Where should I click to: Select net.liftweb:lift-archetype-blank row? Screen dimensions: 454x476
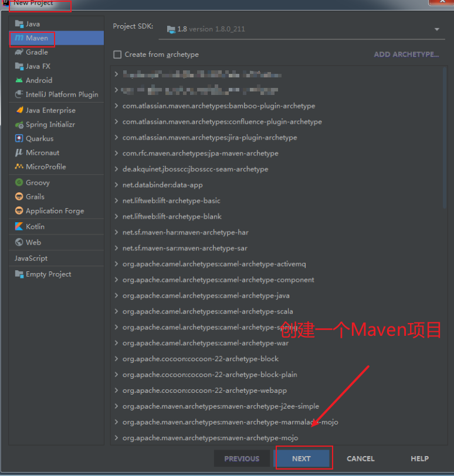pos(278,216)
